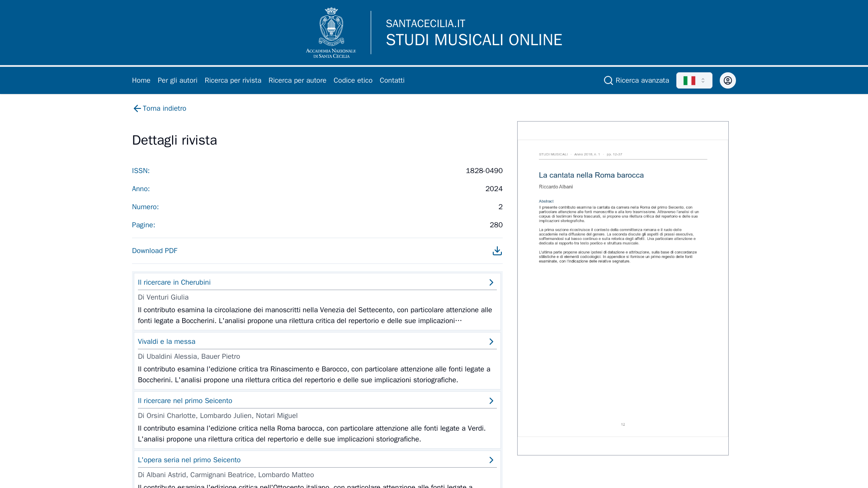Open article Il ricercare in Cherubini

[x=174, y=282]
